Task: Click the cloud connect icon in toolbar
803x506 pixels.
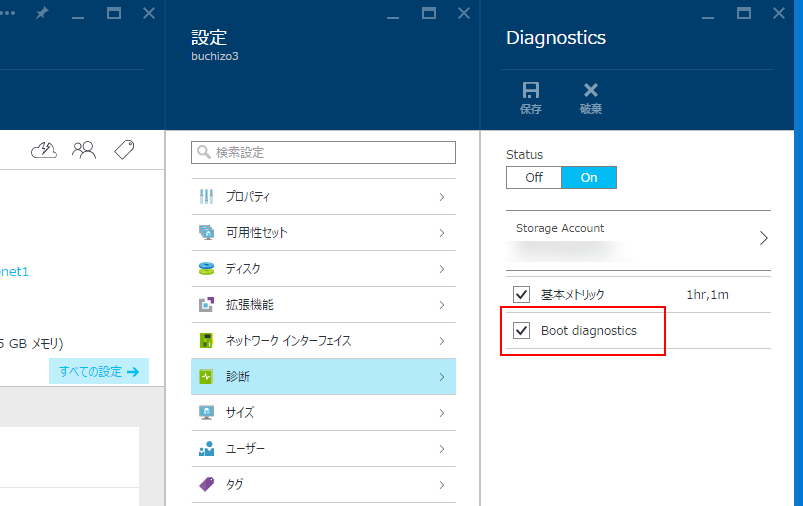Action: 44,150
